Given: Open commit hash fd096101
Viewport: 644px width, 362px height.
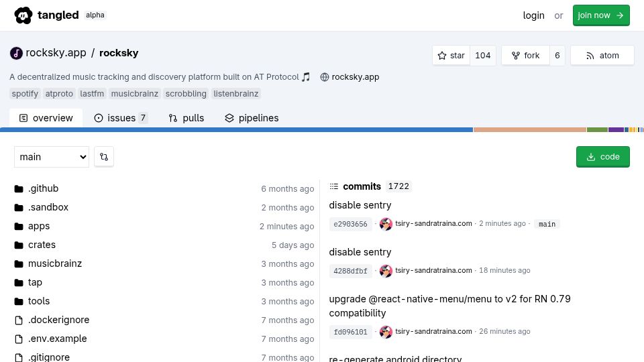Looking at the screenshot, I should point(350,332).
